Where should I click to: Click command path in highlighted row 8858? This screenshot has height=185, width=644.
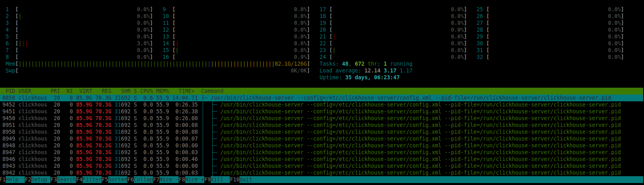point(411,98)
